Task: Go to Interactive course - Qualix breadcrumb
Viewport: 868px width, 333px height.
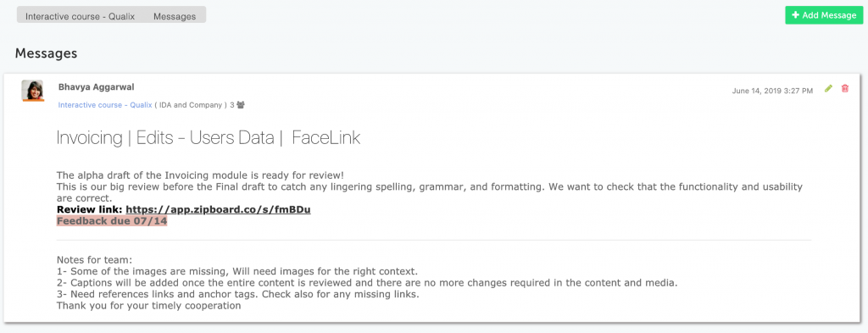Action: [x=81, y=17]
